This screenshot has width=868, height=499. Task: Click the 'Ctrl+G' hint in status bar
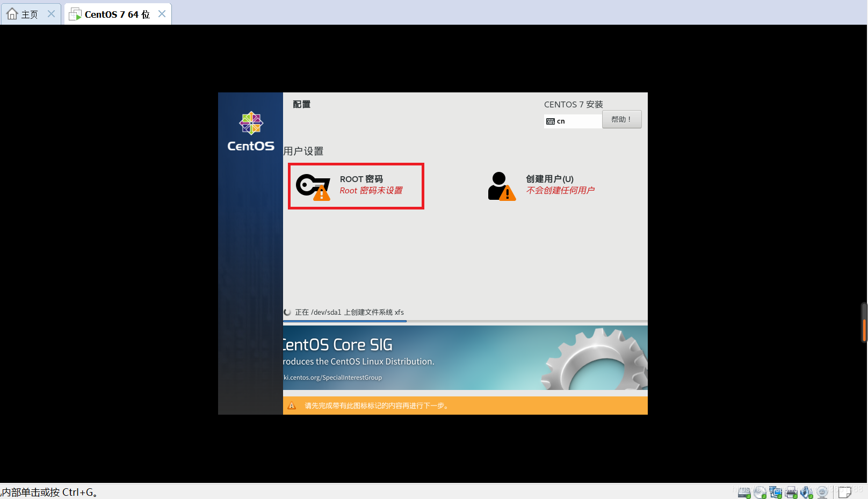[78, 492]
